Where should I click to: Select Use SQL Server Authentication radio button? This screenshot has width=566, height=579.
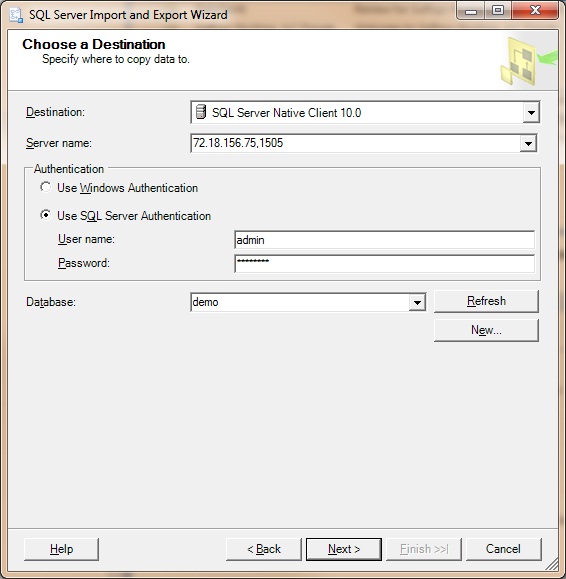[x=45, y=215]
